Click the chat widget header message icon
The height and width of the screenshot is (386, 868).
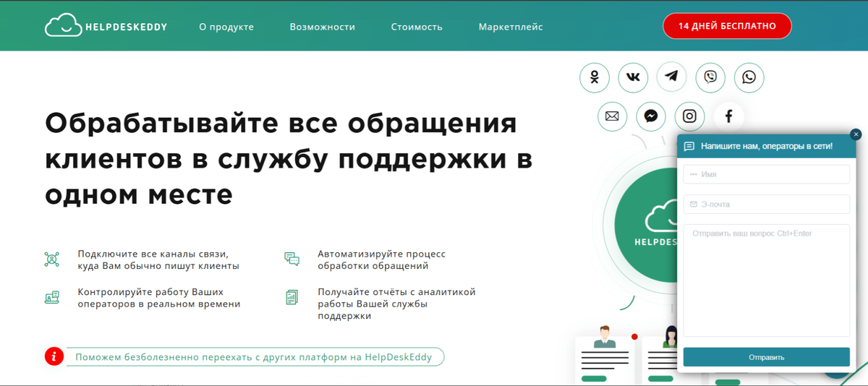click(x=689, y=147)
